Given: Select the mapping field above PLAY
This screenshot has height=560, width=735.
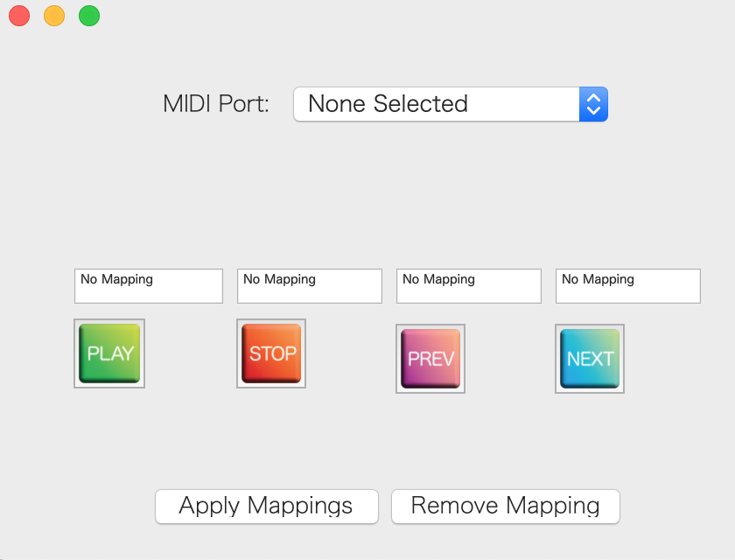Looking at the screenshot, I should (x=149, y=286).
